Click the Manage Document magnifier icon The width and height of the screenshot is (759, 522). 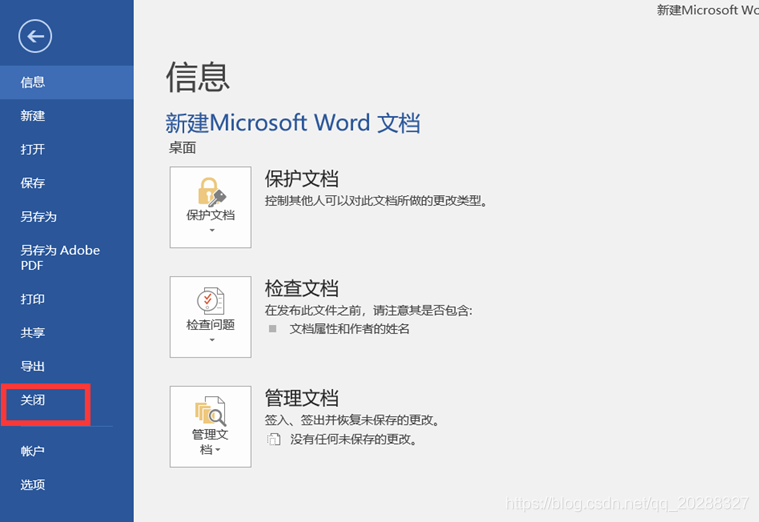pyautogui.click(x=211, y=411)
